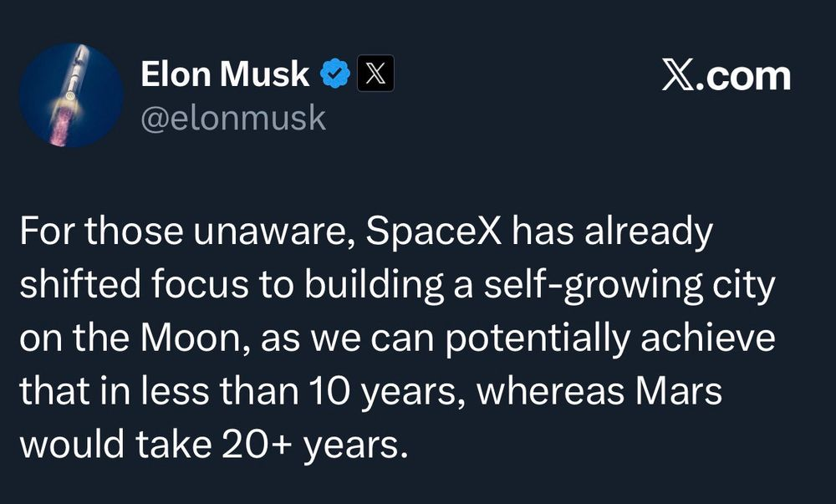The image size is (836, 504).
Task: Click the X affiliation badge beside the name
Action: (375, 75)
